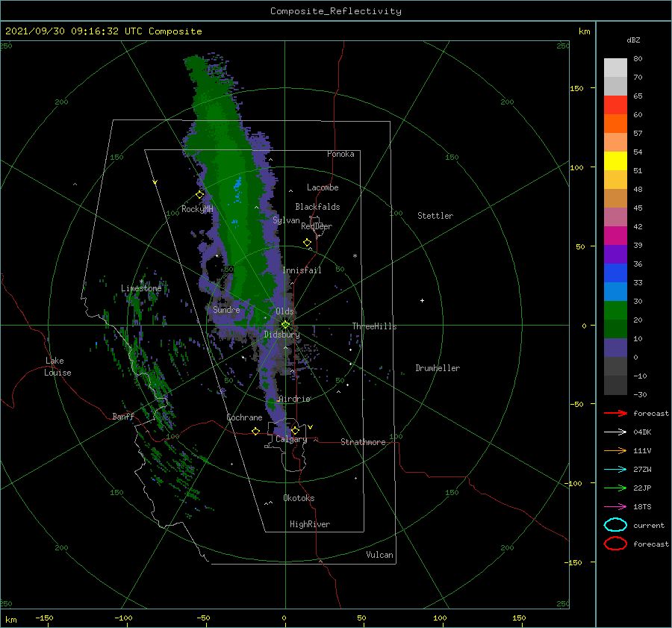Viewport: 672px width, 628px height.
Task: Click the yellow diamond marker below RedDeer
Action: pos(307,242)
